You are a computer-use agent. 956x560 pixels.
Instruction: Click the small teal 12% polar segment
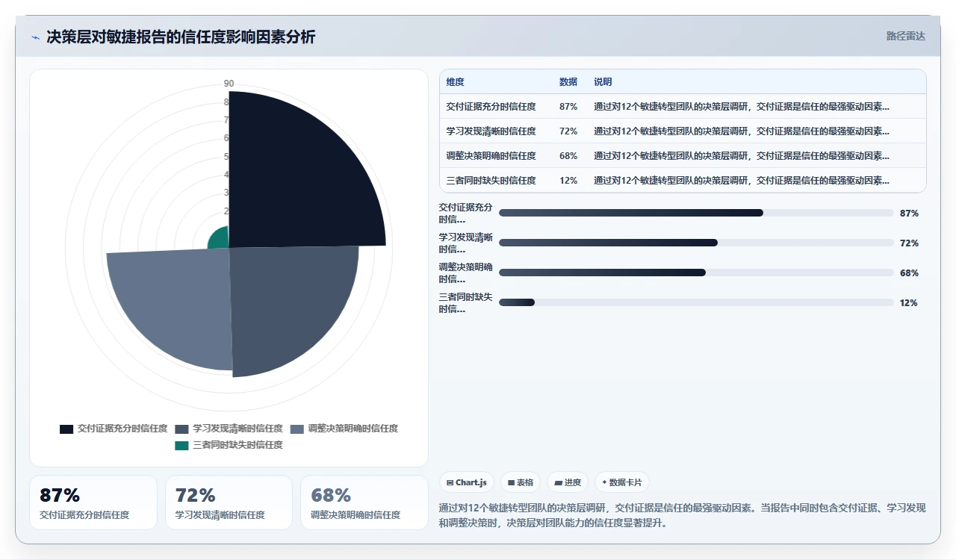(220, 239)
